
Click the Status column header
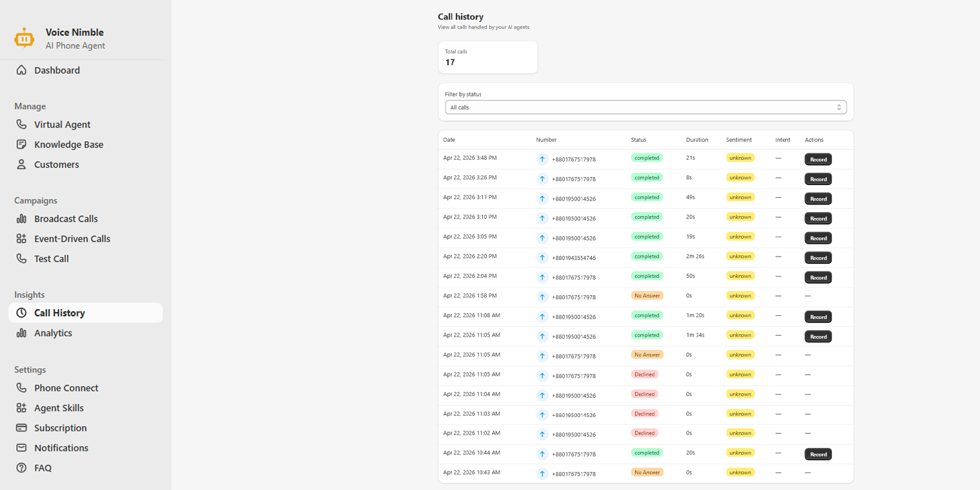tap(638, 140)
